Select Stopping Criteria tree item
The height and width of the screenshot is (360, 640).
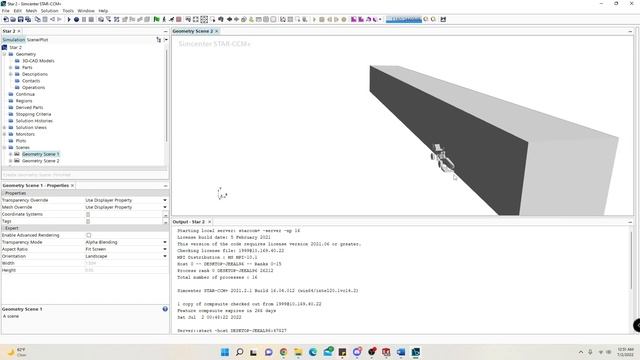point(33,114)
